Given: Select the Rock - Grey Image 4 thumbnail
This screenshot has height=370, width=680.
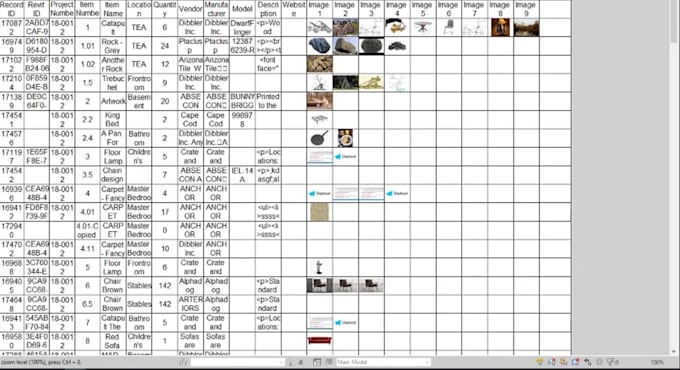Looking at the screenshot, I should [396, 46].
